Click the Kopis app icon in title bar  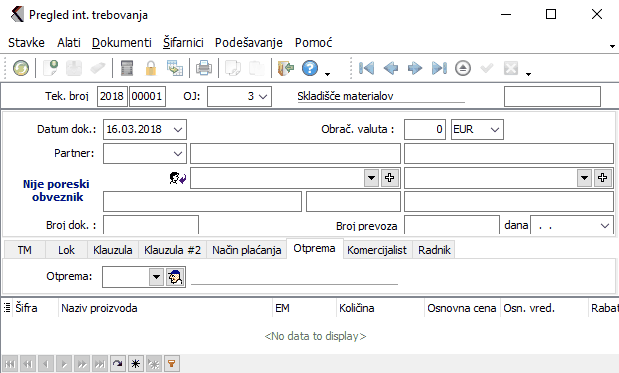coord(17,15)
